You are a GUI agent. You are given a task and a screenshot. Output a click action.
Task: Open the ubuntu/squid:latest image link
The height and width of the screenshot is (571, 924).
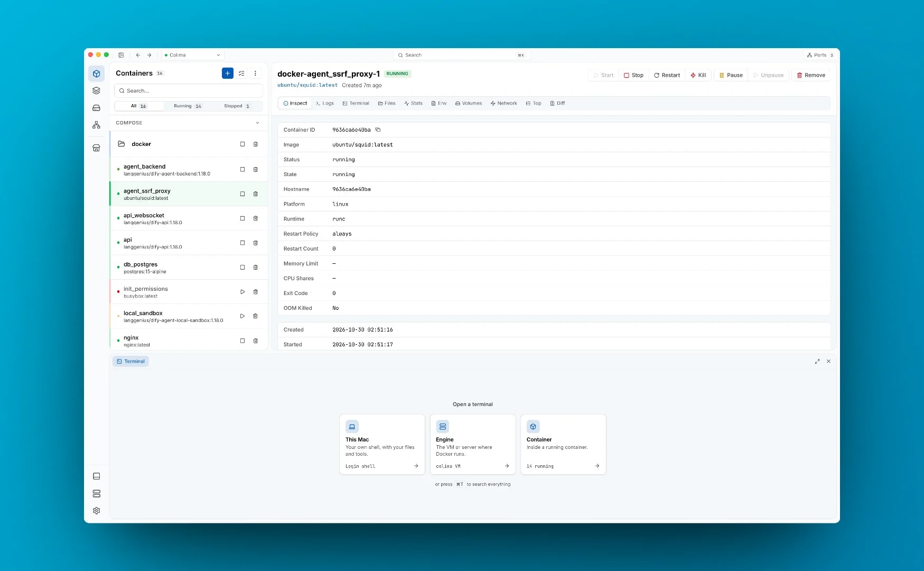tap(307, 85)
